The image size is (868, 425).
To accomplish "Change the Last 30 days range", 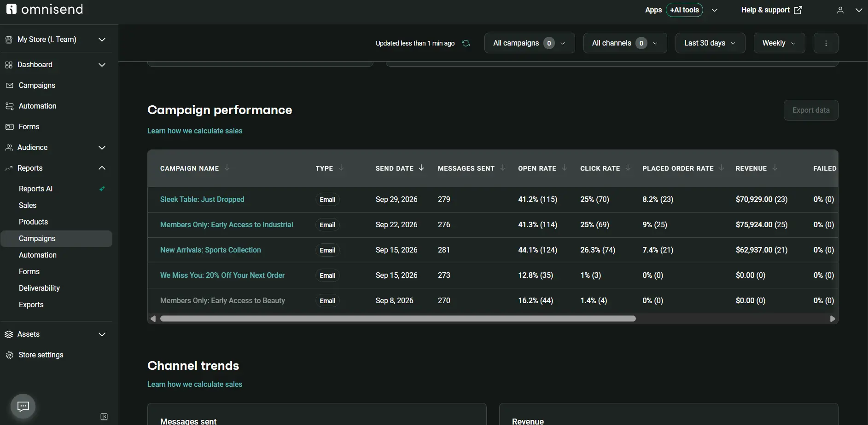I will coord(710,43).
